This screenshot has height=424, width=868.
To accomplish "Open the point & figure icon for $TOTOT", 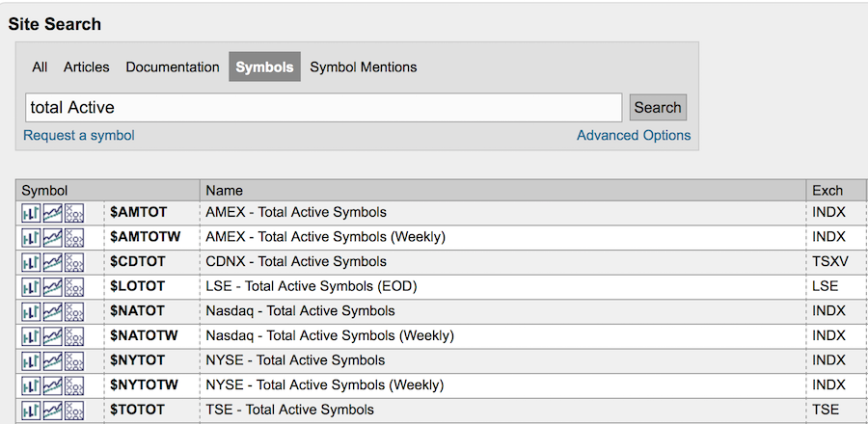I will [x=74, y=411].
